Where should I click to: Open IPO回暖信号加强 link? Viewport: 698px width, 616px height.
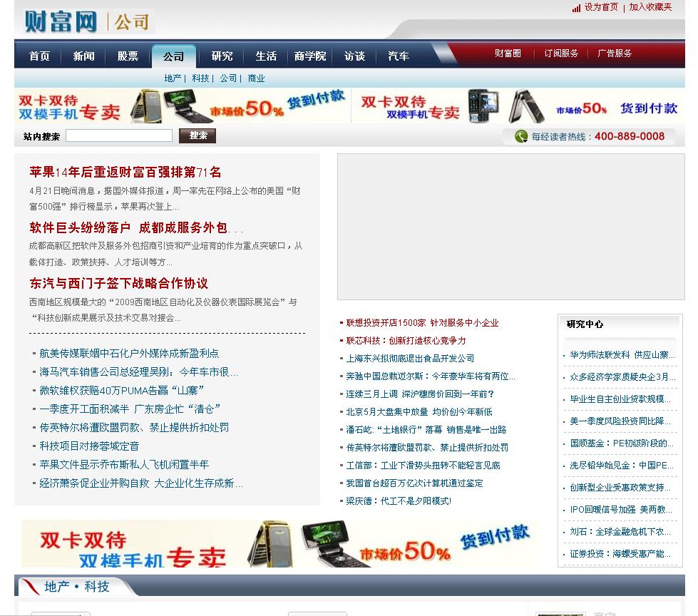pyautogui.click(x=621, y=510)
